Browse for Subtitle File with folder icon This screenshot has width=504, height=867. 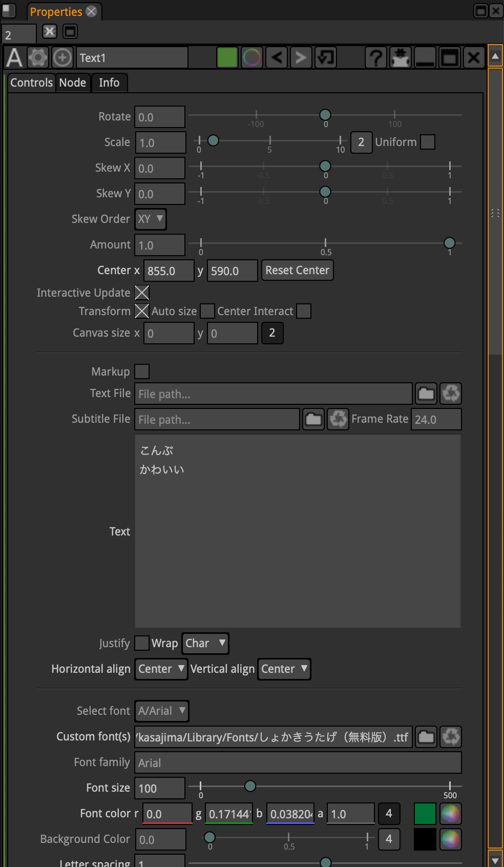313,419
